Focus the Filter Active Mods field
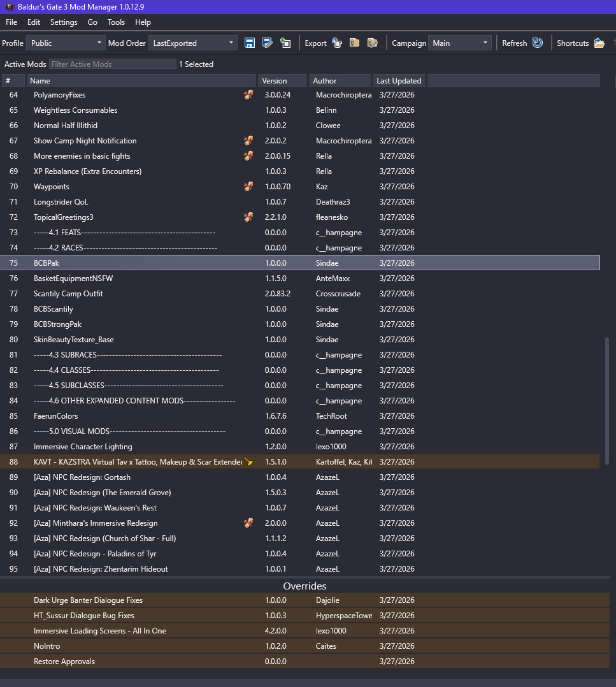The height and width of the screenshot is (687, 616). 113,64
